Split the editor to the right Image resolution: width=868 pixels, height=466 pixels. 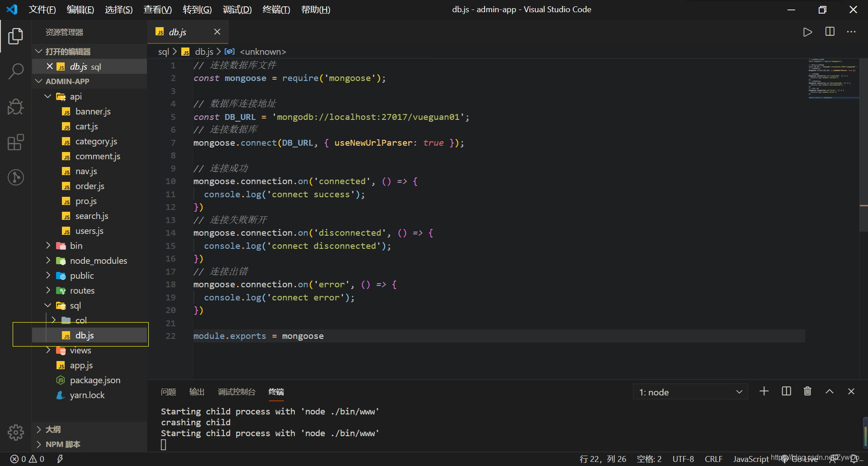(x=830, y=32)
